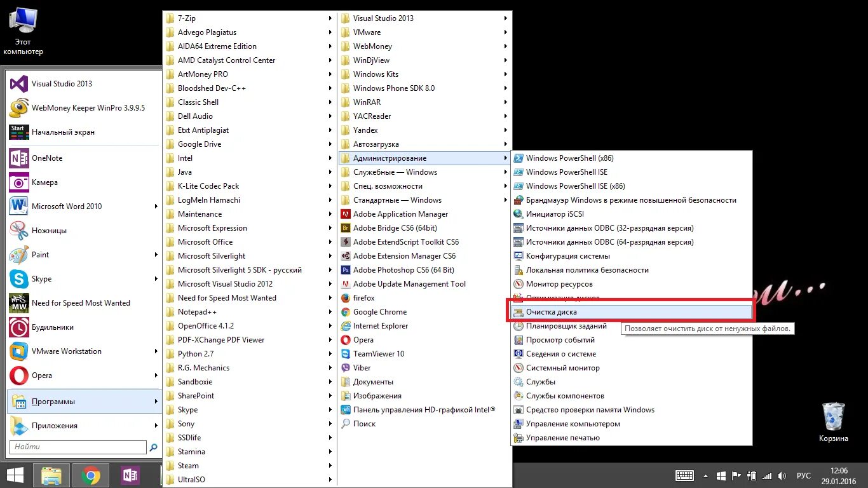Image resolution: width=868 pixels, height=488 pixels.
Task: Open the Камера app icon
Action: [19, 182]
